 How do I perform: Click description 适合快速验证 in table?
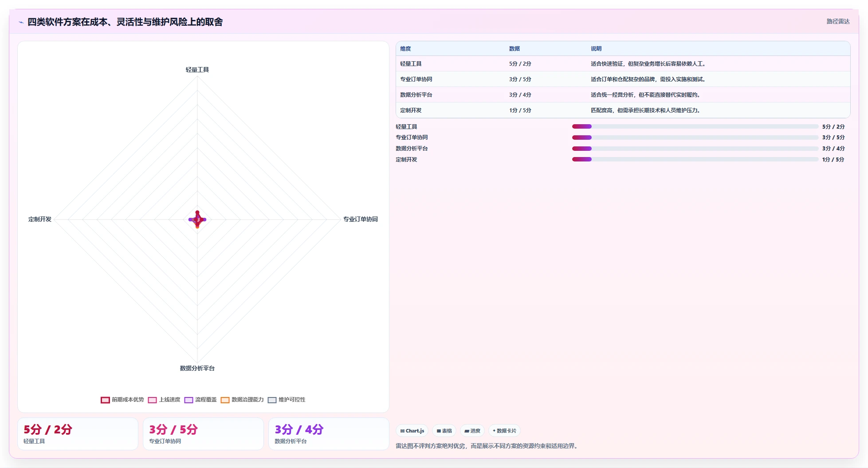point(648,64)
